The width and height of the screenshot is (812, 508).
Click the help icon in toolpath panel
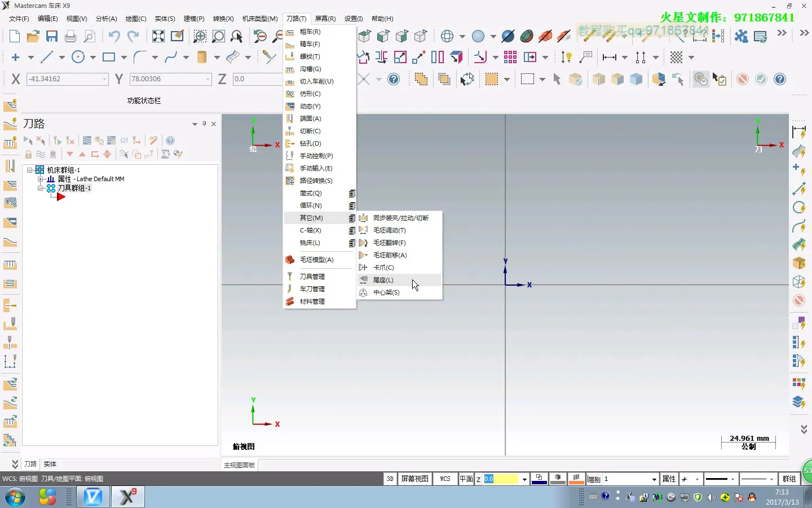point(170,141)
